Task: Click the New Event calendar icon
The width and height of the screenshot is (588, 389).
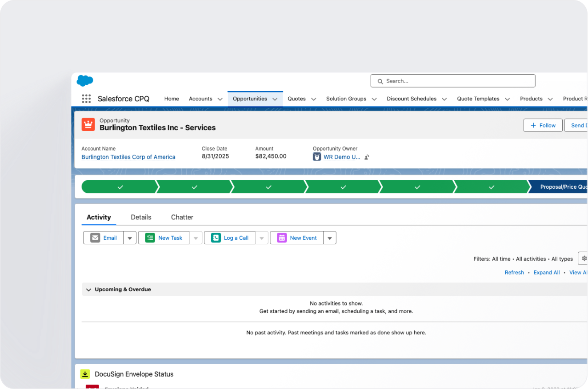Action: pos(282,238)
